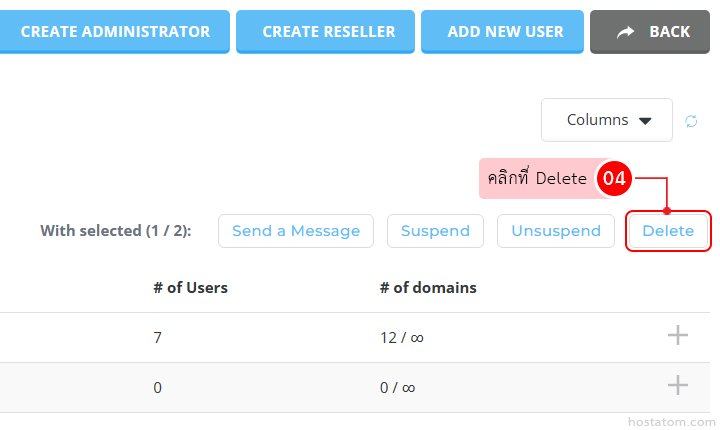Delete the selected reseller
Viewport: 720px width, 430px height.
coord(668,231)
